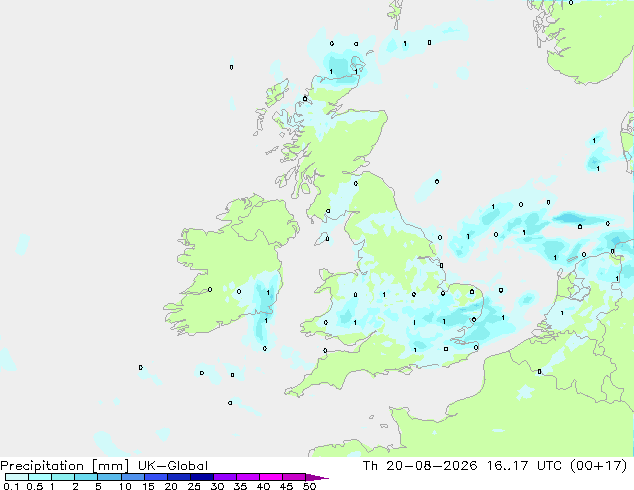The width and height of the screenshot is (634, 490).
Task: Click the date text '20-08-2026'
Action: (x=431, y=466)
